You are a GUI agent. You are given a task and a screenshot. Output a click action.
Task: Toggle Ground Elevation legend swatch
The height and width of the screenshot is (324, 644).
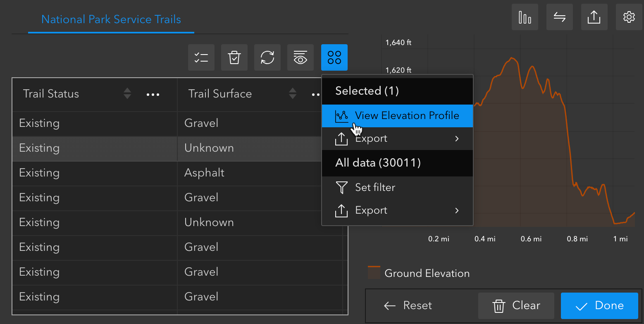point(374,273)
